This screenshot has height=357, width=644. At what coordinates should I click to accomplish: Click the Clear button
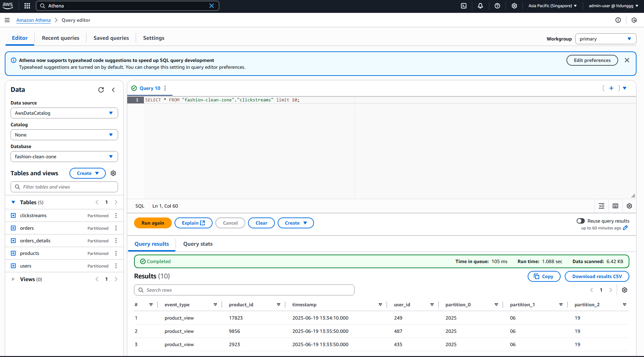[x=261, y=223]
